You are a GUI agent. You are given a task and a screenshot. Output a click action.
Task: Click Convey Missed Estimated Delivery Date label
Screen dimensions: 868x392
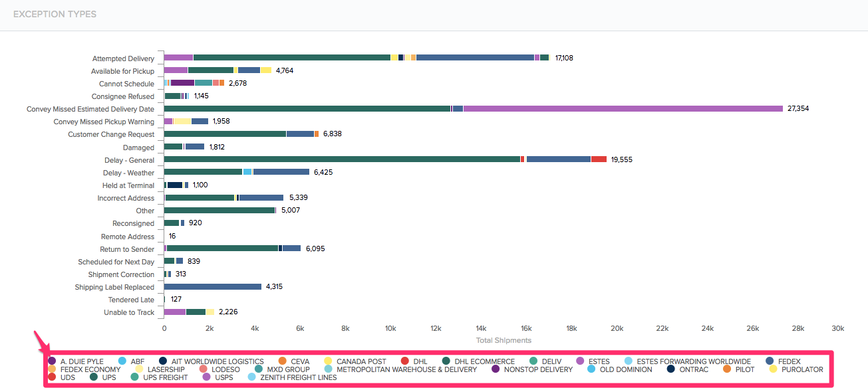pyautogui.click(x=90, y=109)
